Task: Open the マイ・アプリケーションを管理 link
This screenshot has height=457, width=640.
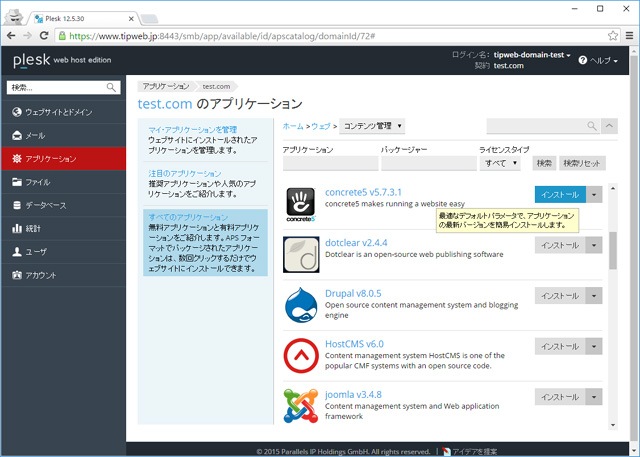Action: [193, 129]
